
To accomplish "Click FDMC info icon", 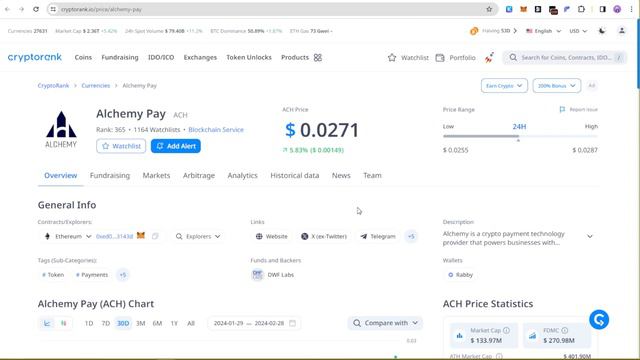I will 564,330.
